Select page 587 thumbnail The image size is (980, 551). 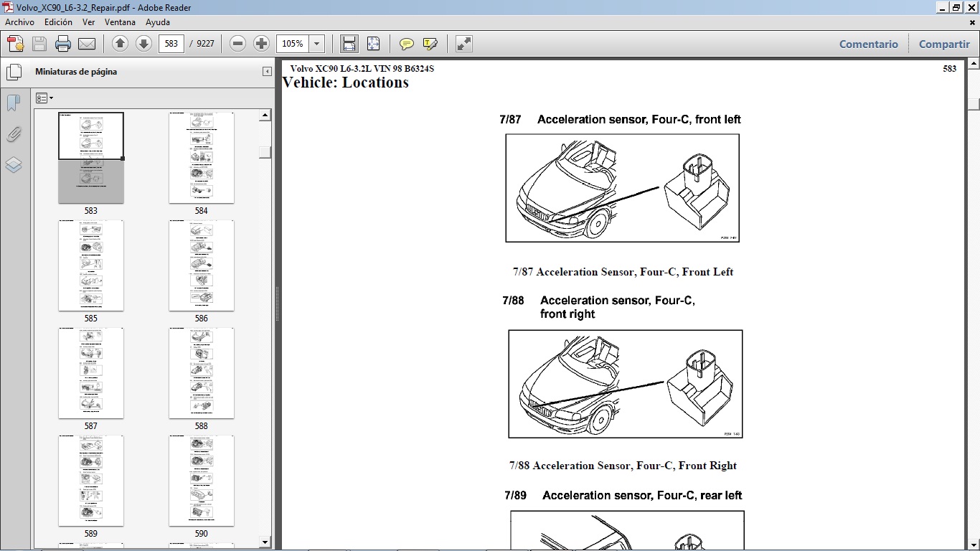[91, 373]
